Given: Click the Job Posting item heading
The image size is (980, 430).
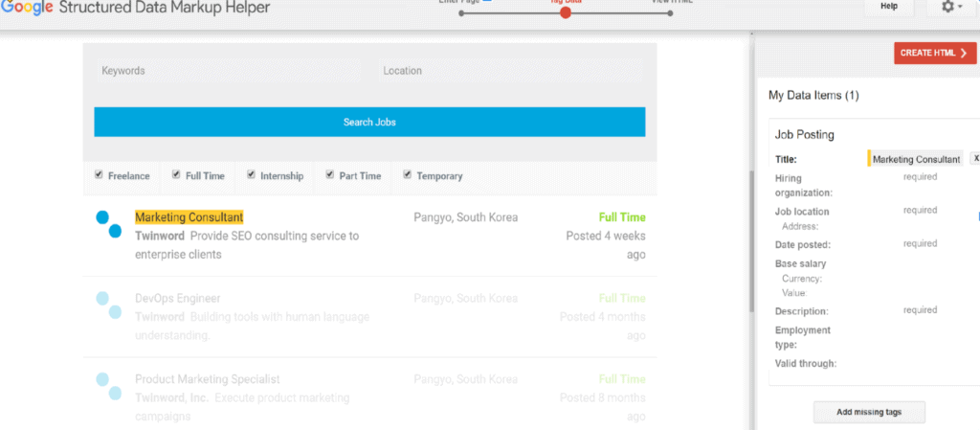Looking at the screenshot, I should (x=804, y=134).
